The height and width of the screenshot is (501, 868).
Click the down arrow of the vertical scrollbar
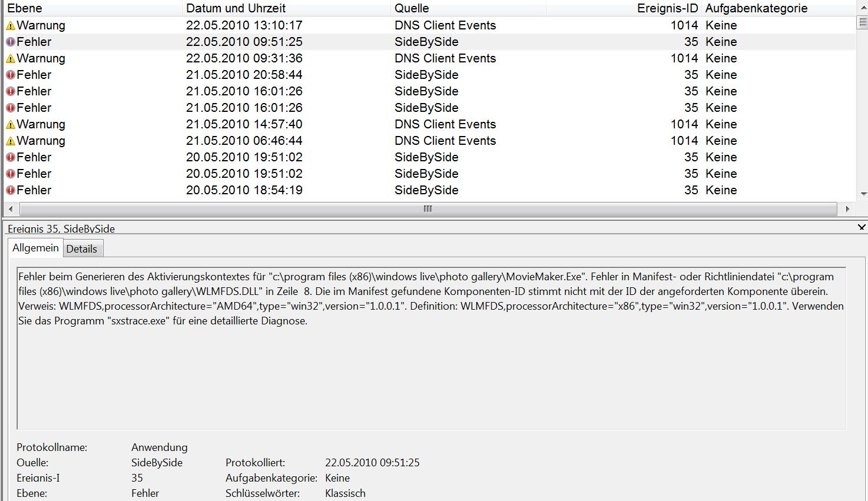click(863, 194)
